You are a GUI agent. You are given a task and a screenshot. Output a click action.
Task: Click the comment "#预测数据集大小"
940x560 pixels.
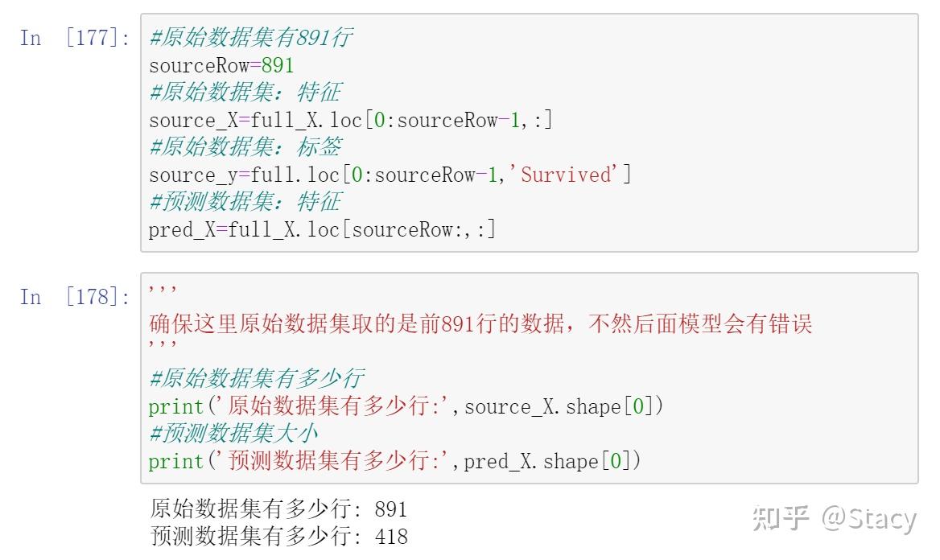233,434
